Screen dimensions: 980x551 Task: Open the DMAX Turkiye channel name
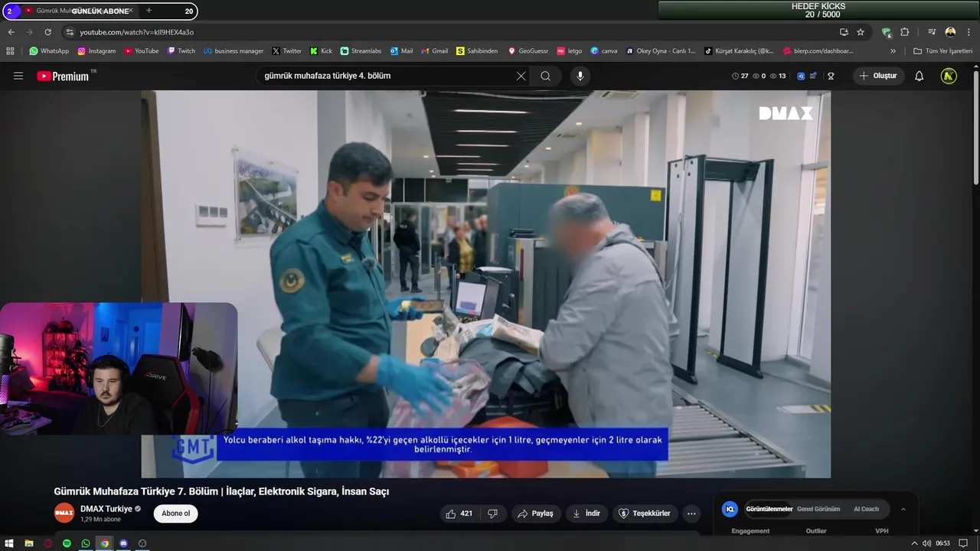106,509
